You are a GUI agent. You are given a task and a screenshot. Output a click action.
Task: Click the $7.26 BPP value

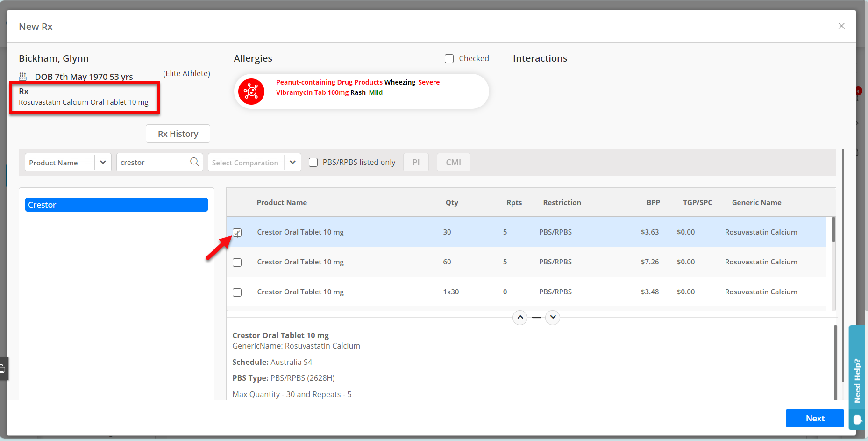[x=650, y=262]
